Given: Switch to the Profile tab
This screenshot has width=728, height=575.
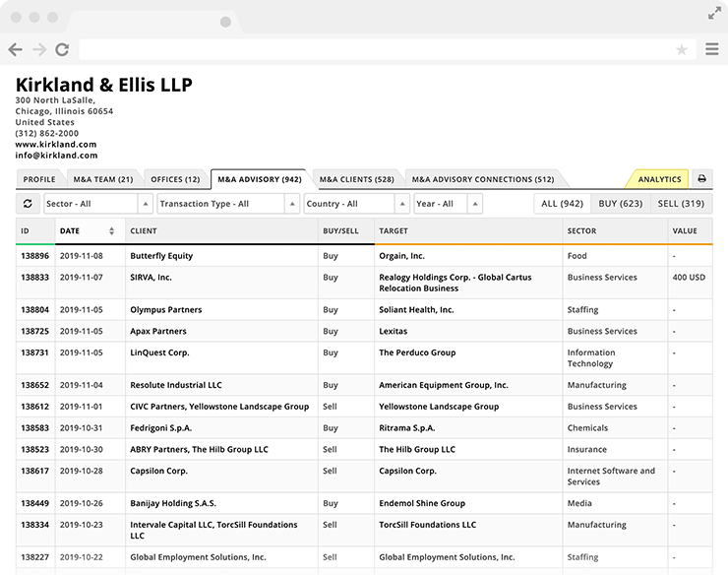Looking at the screenshot, I should 39,179.
